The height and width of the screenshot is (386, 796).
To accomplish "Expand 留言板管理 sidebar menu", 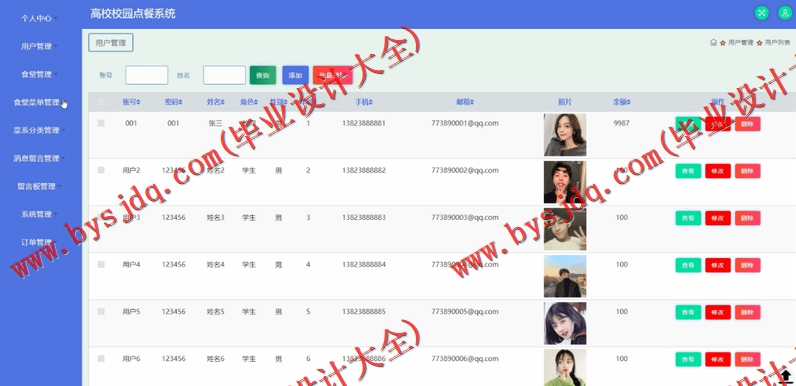I will coord(39,186).
